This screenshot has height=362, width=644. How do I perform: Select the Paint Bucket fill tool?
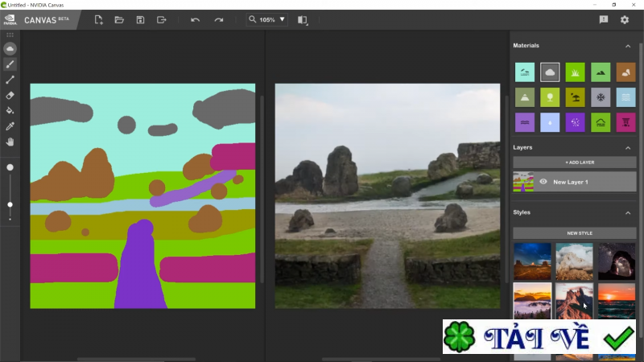click(x=10, y=110)
